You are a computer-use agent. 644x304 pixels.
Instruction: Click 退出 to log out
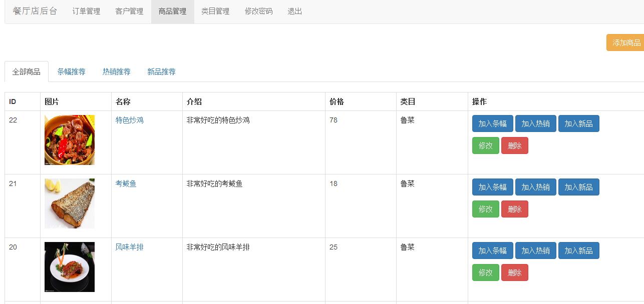point(294,11)
